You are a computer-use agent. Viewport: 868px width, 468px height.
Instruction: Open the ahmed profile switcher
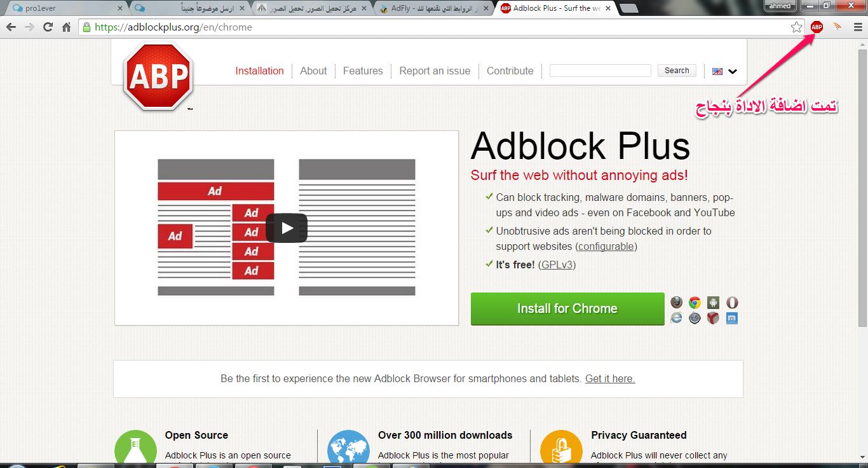(x=780, y=6)
